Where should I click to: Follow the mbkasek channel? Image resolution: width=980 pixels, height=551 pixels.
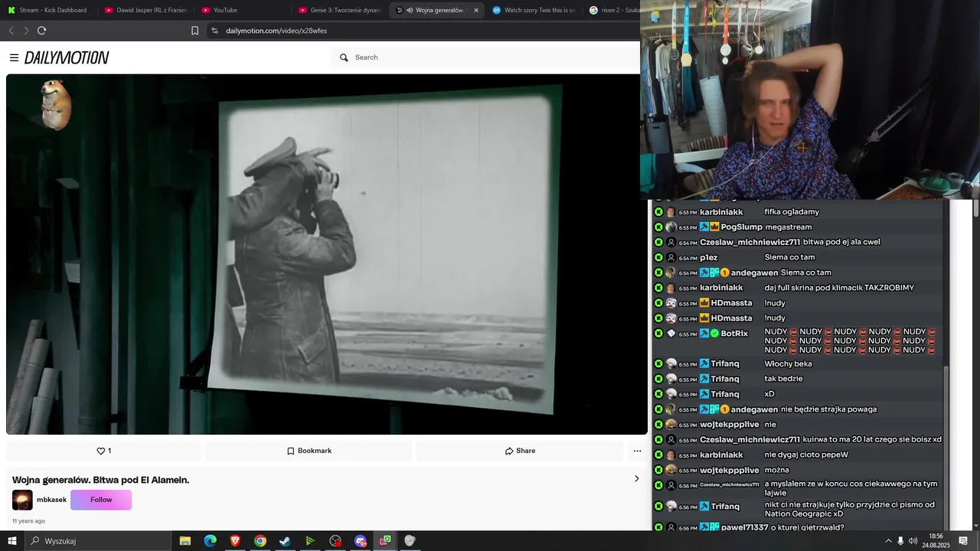(101, 500)
